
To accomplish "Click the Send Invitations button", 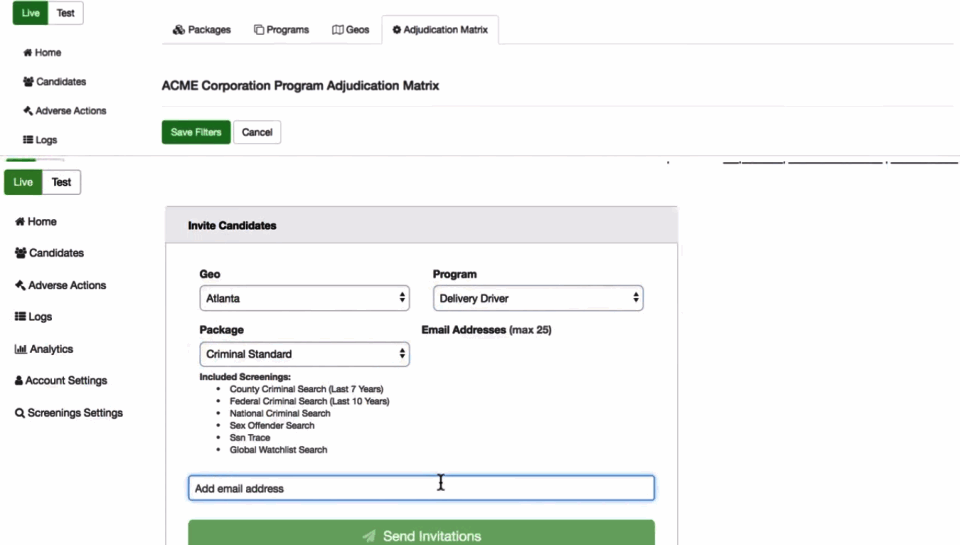I will (421, 535).
